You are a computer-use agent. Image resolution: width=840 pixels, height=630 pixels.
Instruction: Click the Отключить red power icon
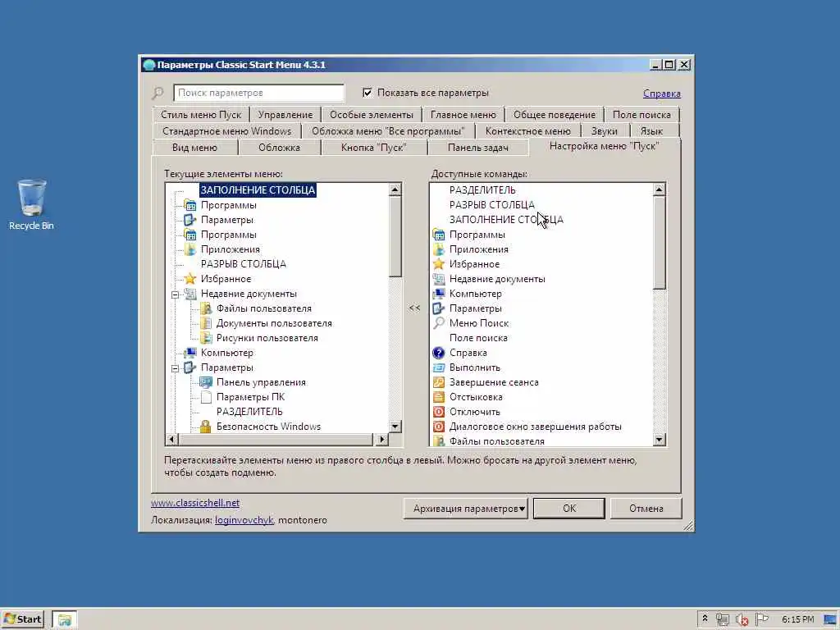(x=439, y=412)
